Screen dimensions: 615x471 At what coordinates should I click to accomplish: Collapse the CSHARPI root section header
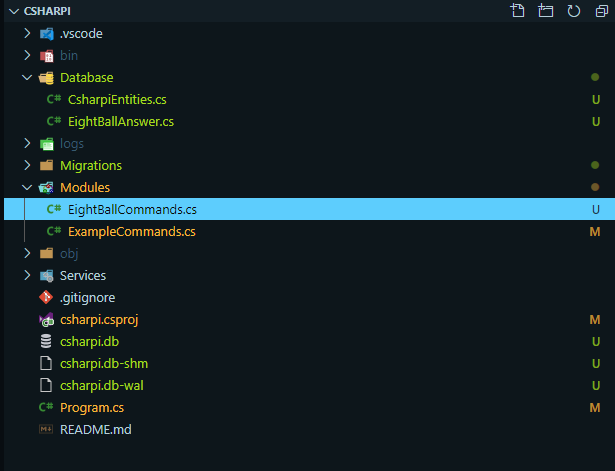[10, 11]
